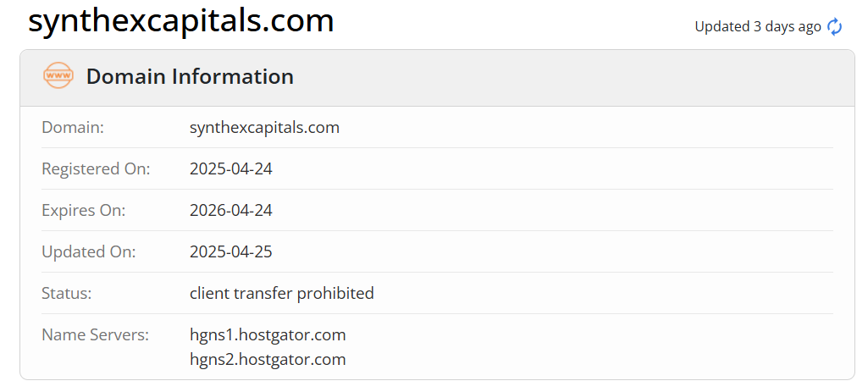Click the "Expires On:" label
The height and width of the screenshot is (392, 868).
pos(83,211)
